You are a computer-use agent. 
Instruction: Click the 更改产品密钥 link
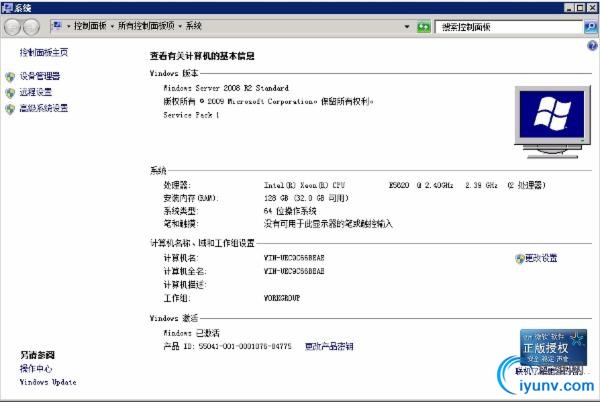click(x=329, y=346)
